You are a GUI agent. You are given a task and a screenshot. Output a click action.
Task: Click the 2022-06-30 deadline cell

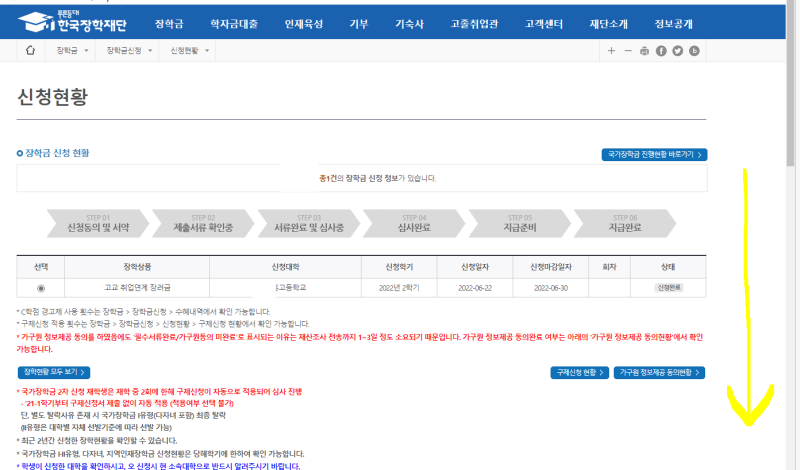(x=551, y=288)
